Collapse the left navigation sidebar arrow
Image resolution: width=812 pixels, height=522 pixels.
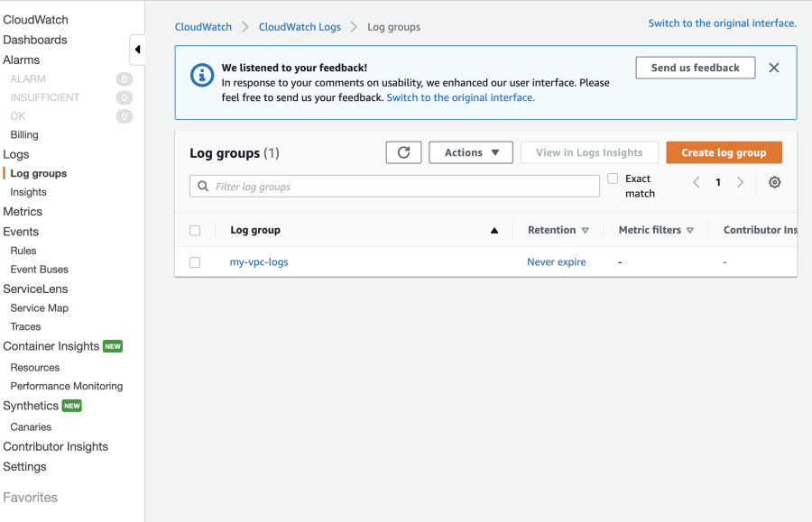[137, 50]
